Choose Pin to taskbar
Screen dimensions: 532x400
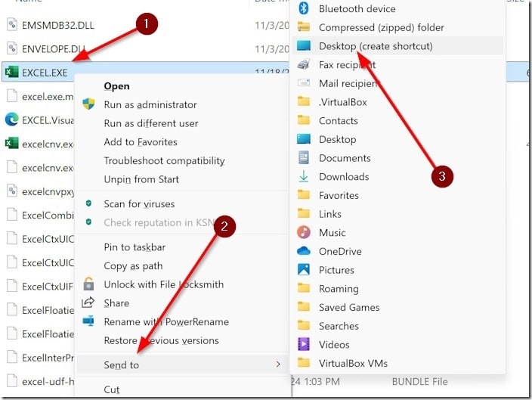click(x=135, y=247)
